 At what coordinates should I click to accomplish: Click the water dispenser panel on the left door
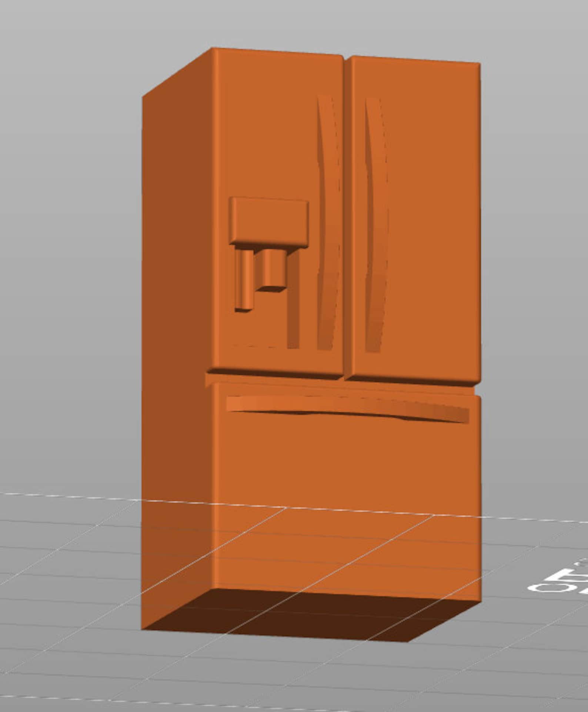pos(269,222)
